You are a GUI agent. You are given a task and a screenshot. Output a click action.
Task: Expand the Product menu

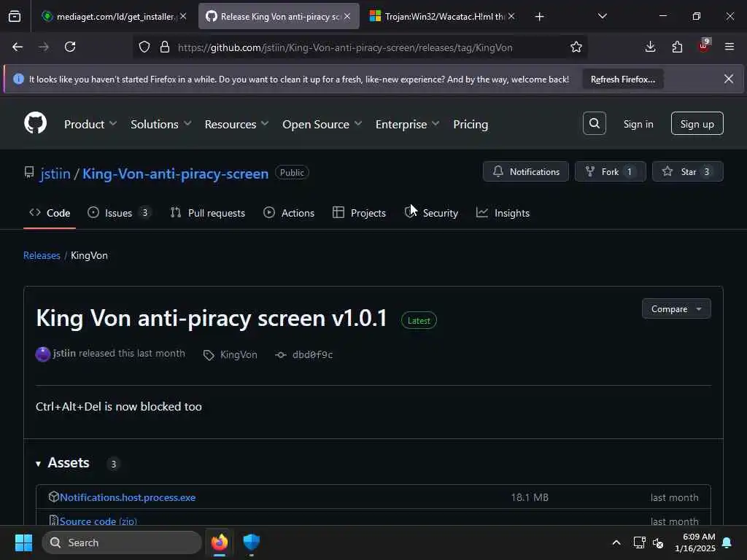pyautogui.click(x=90, y=124)
